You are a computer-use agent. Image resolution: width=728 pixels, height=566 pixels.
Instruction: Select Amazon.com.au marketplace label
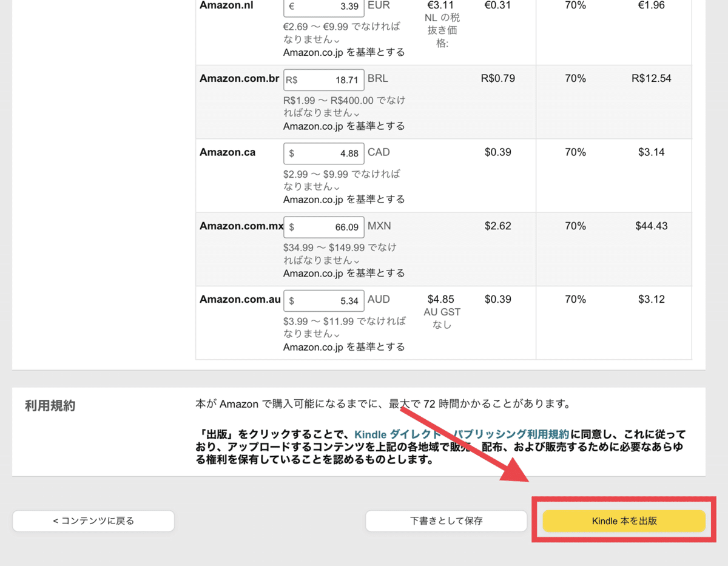pos(240,300)
